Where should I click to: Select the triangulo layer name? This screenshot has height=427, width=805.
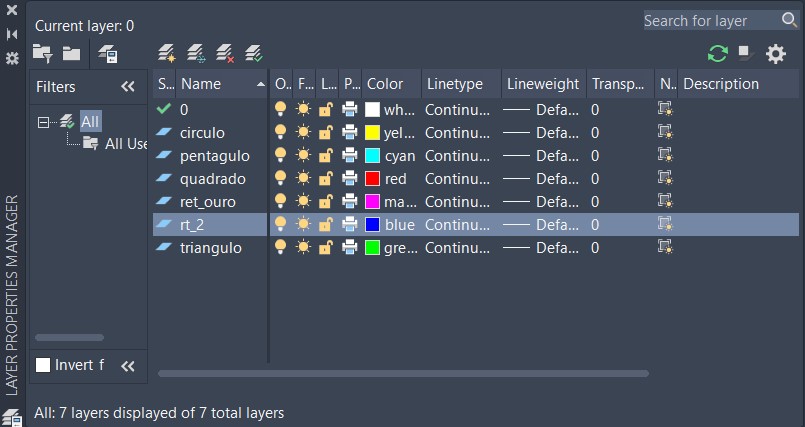210,247
